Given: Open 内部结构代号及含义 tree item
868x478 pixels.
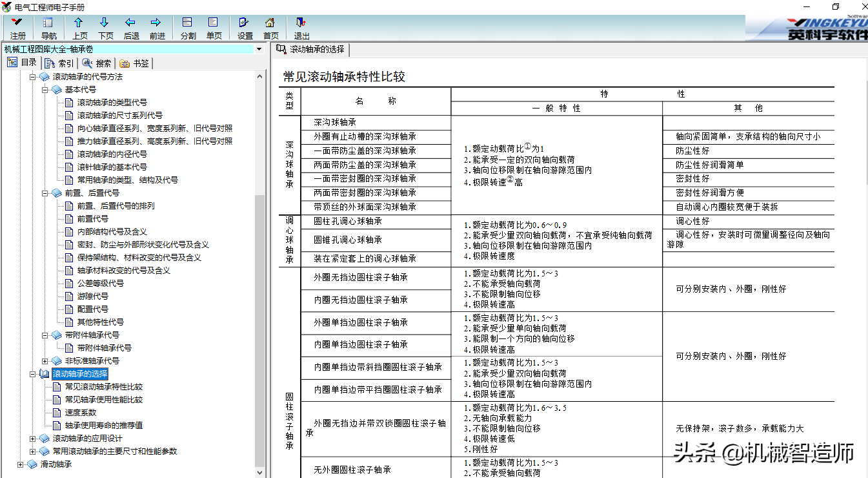Looking at the screenshot, I should click(x=112, y=232).
